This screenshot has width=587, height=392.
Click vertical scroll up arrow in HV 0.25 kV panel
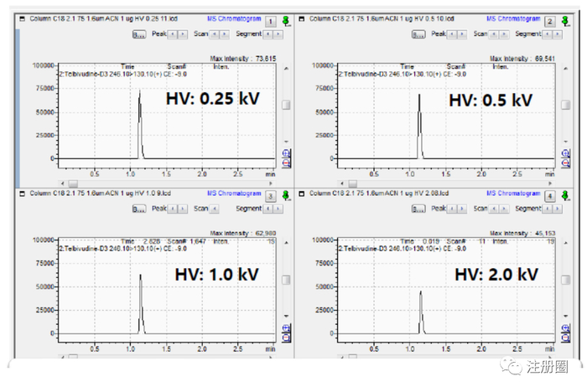coord(286,69)
